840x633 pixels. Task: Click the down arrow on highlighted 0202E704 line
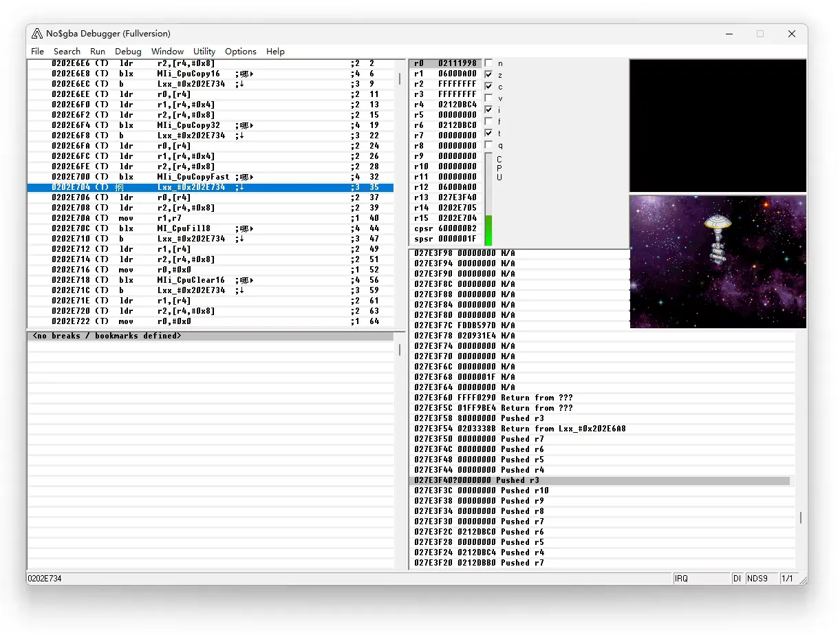coord(241,187)
